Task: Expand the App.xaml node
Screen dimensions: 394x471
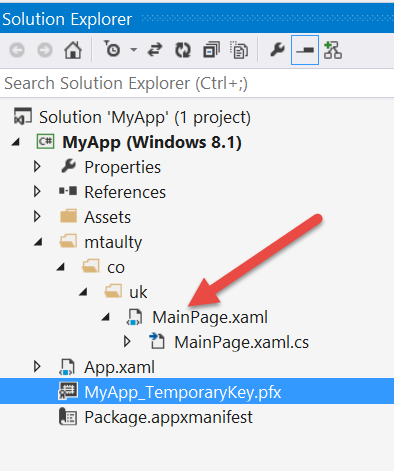Action: click(37, 367)
